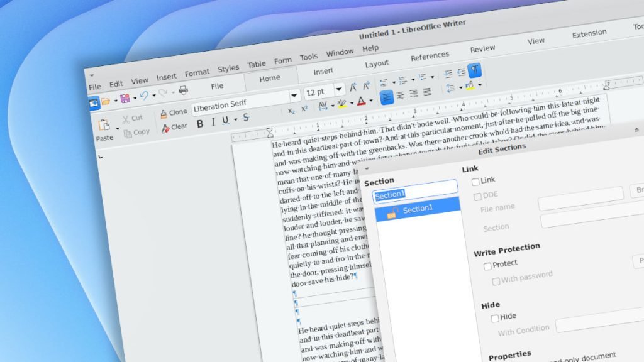Switch to the References ribbon tab
Image resolution: width=644 pixels, height=362 pixels.
click(x=430, y=56)
